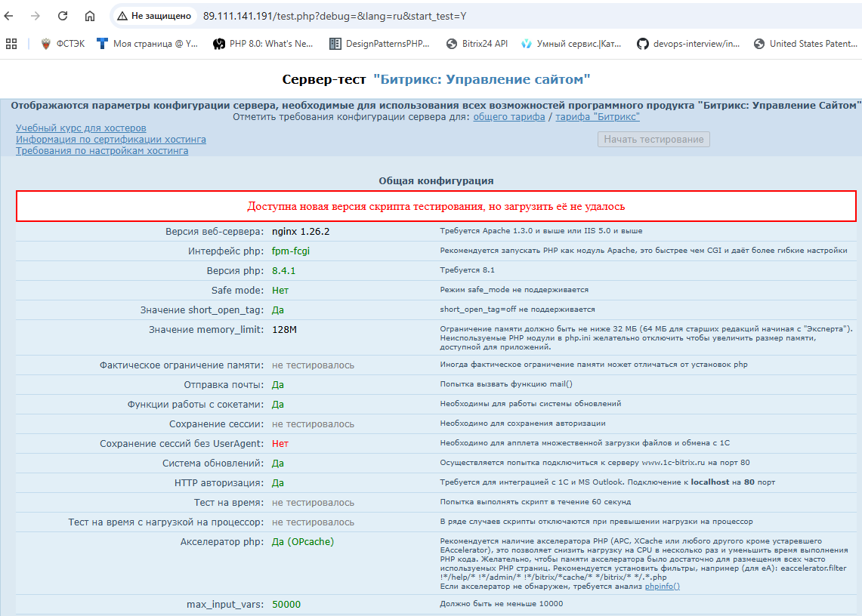Go to the browser Home icon

90,16
